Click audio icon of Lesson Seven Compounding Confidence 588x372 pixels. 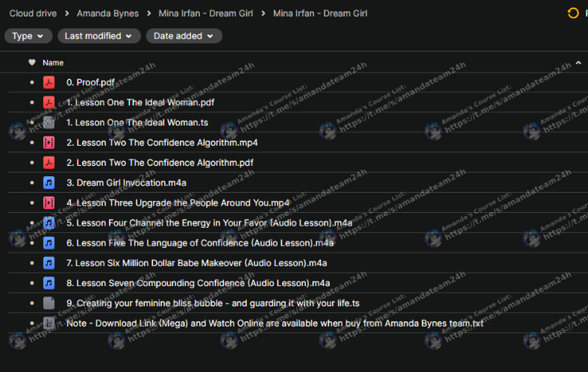(x=49, y=283)
